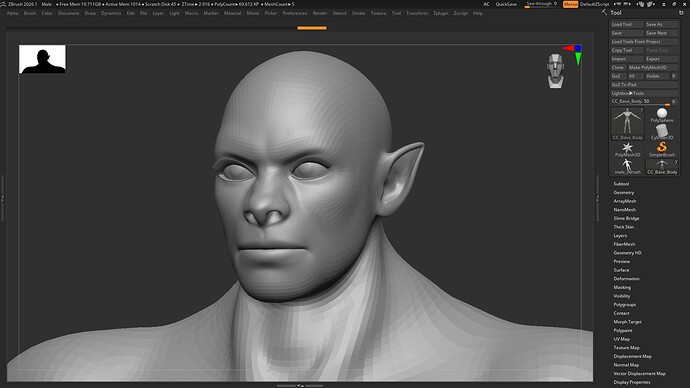Image resolution: width=690 pixels, height=388 pixels.
Task: Expand the UV Map section
Action: pos(621,339)
